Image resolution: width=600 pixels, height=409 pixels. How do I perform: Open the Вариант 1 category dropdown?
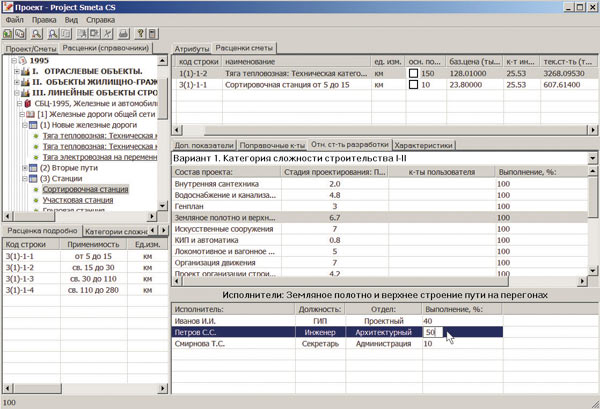(593, 158)
